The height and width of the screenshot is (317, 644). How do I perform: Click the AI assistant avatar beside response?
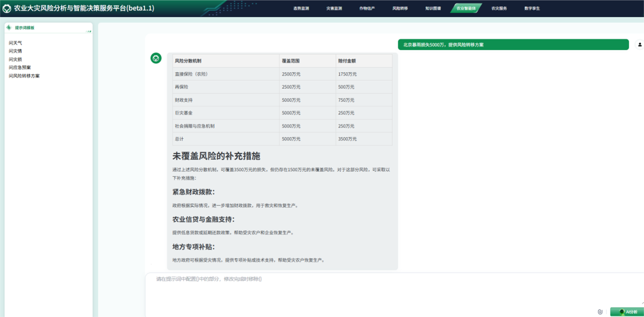pyautogui.click(x=156, y=58)
